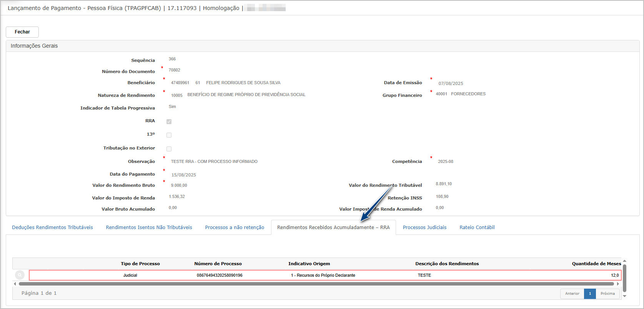The image size is (644, 309).
Task: Click Retenção INSS value 108,90
Action: (x=442, y=196)
